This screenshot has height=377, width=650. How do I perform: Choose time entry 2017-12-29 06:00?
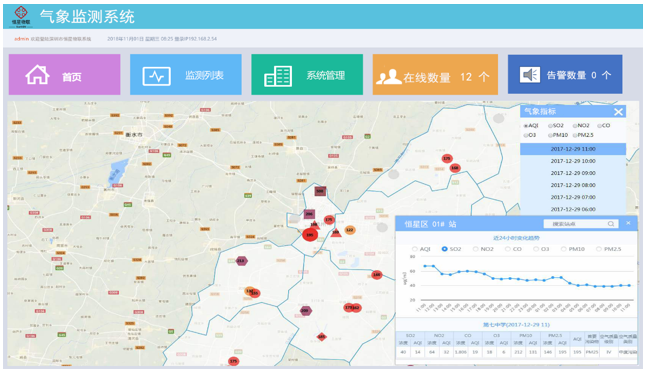573,209
